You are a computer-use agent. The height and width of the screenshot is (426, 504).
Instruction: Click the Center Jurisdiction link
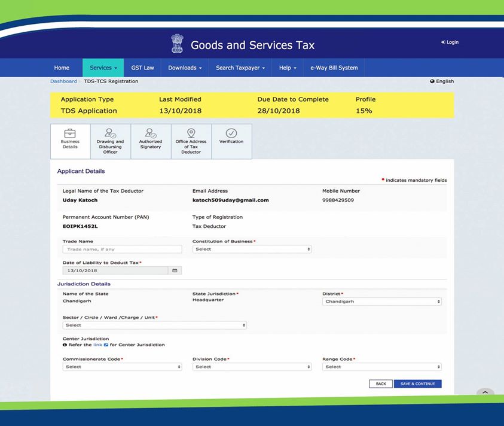click(97, 345)
